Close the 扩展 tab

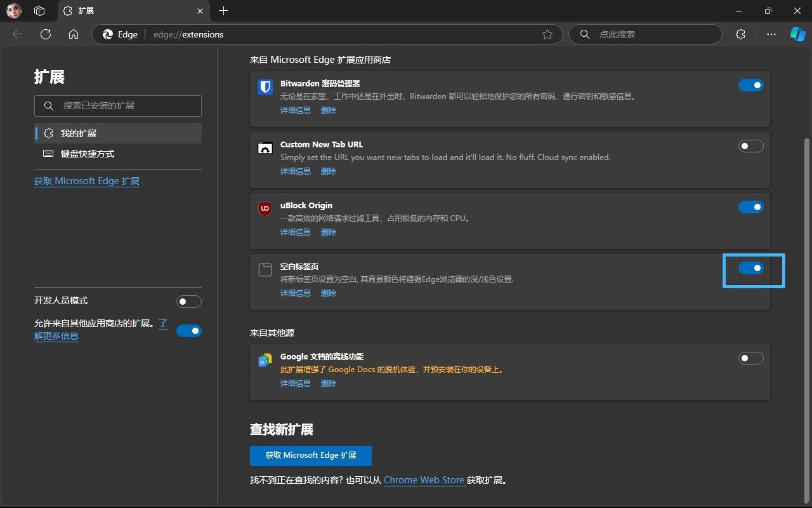(x=200, y=11)
